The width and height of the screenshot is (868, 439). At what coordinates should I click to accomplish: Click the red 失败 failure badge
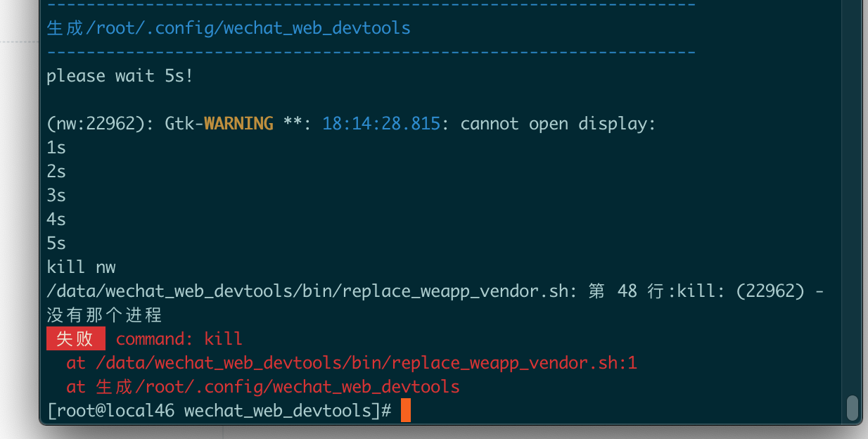tap(75, 338)
